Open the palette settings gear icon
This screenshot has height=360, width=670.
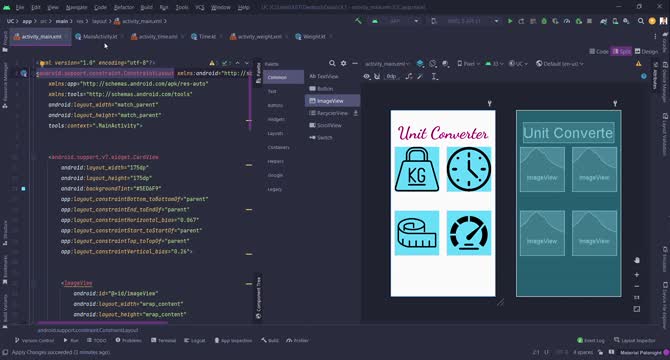click(x=344, y=63)
